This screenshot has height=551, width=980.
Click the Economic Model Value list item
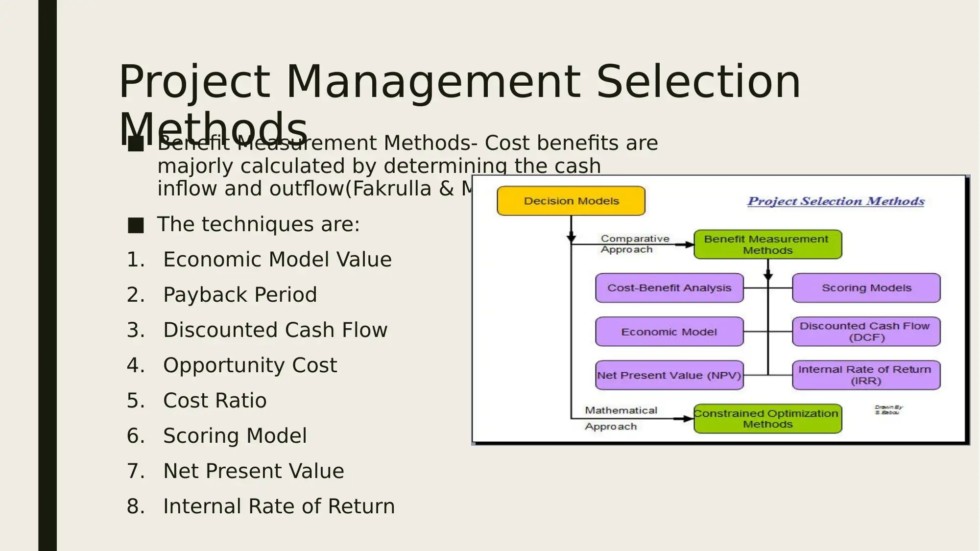click(277, 259)
